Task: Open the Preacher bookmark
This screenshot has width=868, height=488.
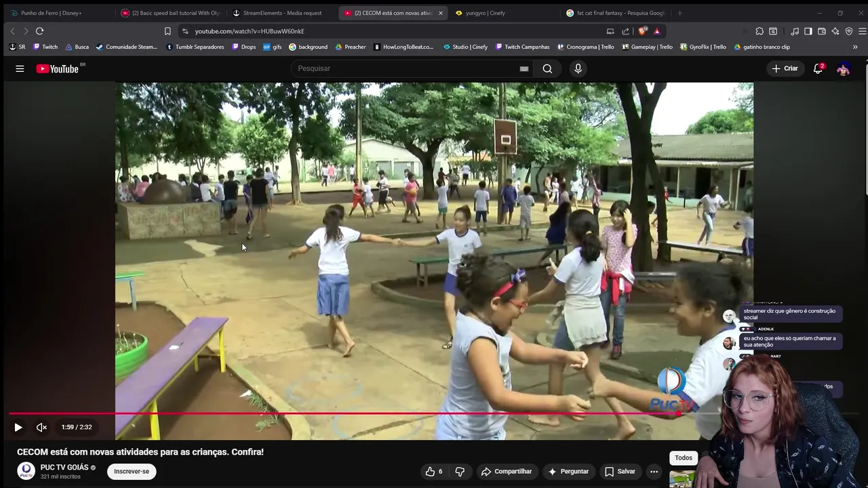Action: click(x=351, y=47)
